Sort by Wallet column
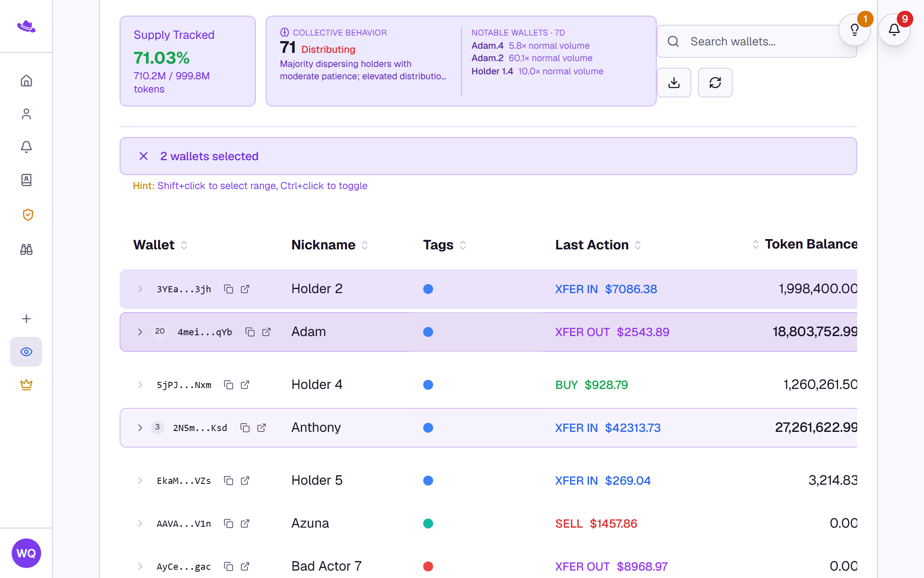 (160, 245)
